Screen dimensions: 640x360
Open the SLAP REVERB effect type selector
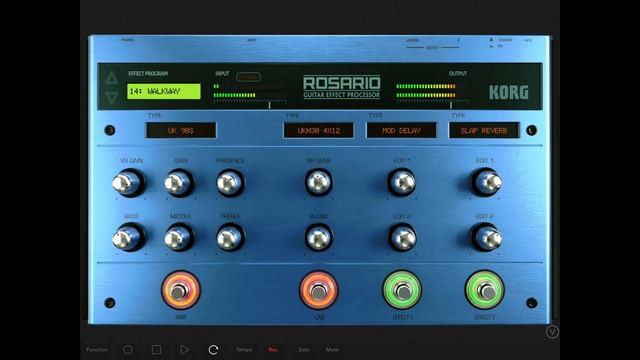pos(484,131)
